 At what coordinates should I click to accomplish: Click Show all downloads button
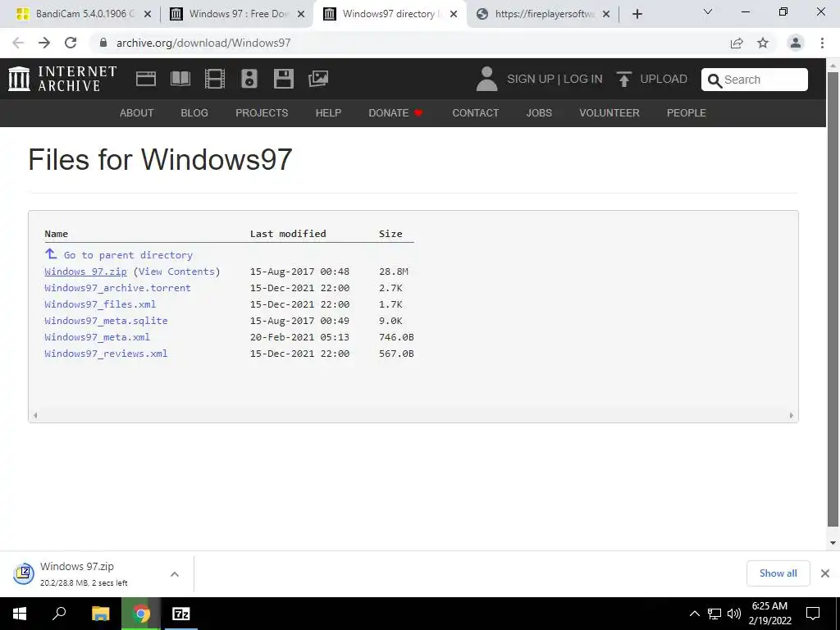pyautogui.click(x=778, y=573)
